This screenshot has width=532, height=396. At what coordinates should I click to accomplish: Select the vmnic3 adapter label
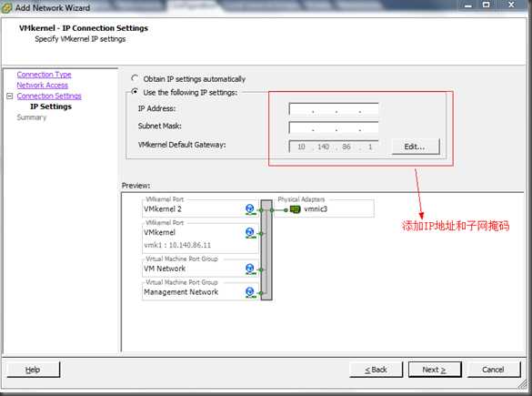[x=316, y=208]
